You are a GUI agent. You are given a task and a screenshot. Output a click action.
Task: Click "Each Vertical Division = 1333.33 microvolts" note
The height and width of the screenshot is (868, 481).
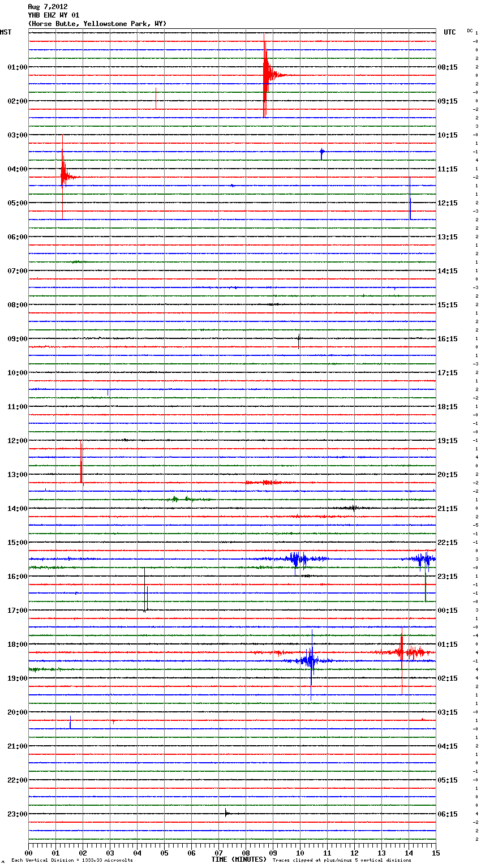[72, 860]
